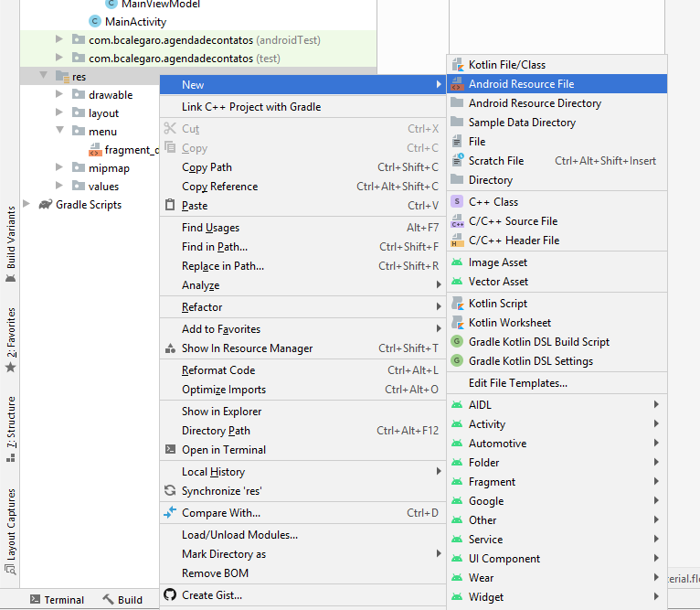The width and height of the screenshot is (700, 610).
Task: Click the Open in Terminal icon
Action: point(169,450)
